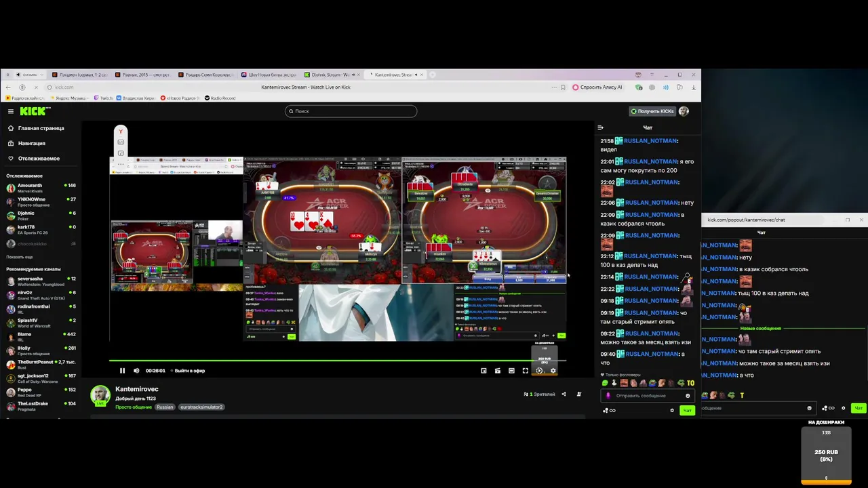
Task: Open the Djohnic followed channel
Action: [41, 216]
